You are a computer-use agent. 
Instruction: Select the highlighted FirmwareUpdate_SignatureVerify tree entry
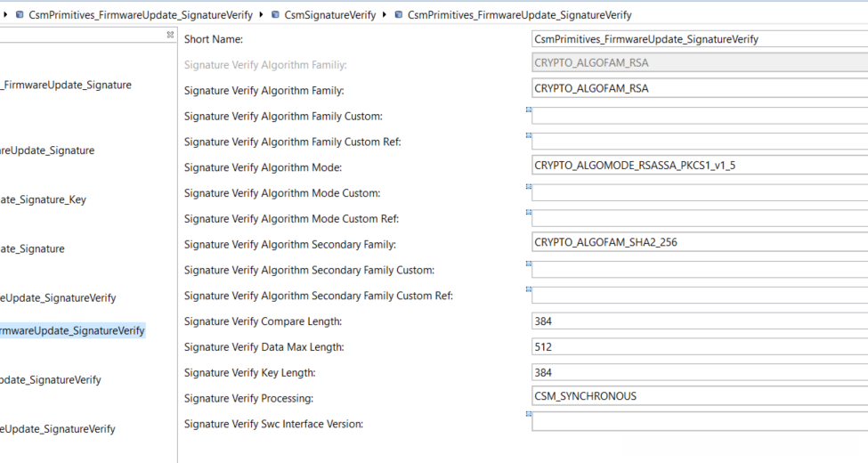pos(72,330)
